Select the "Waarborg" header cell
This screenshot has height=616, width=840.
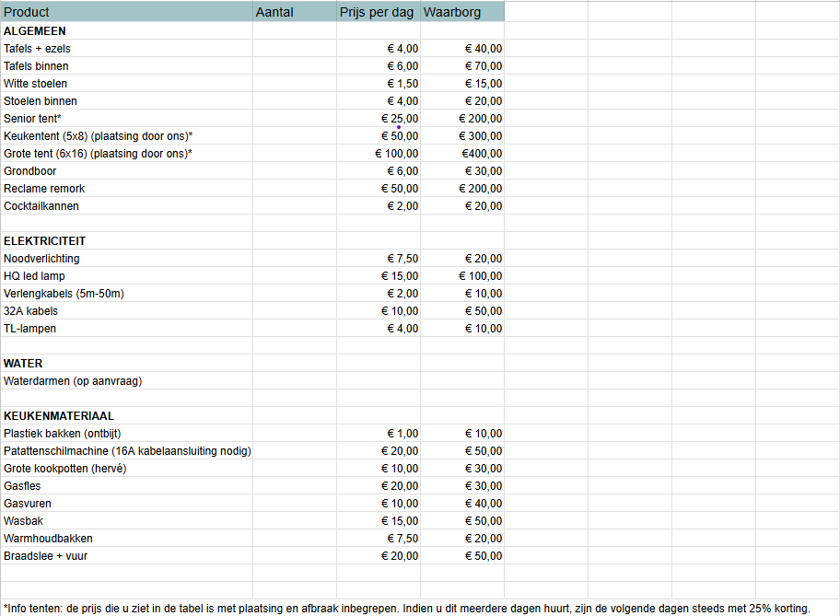tap(462, 12)
